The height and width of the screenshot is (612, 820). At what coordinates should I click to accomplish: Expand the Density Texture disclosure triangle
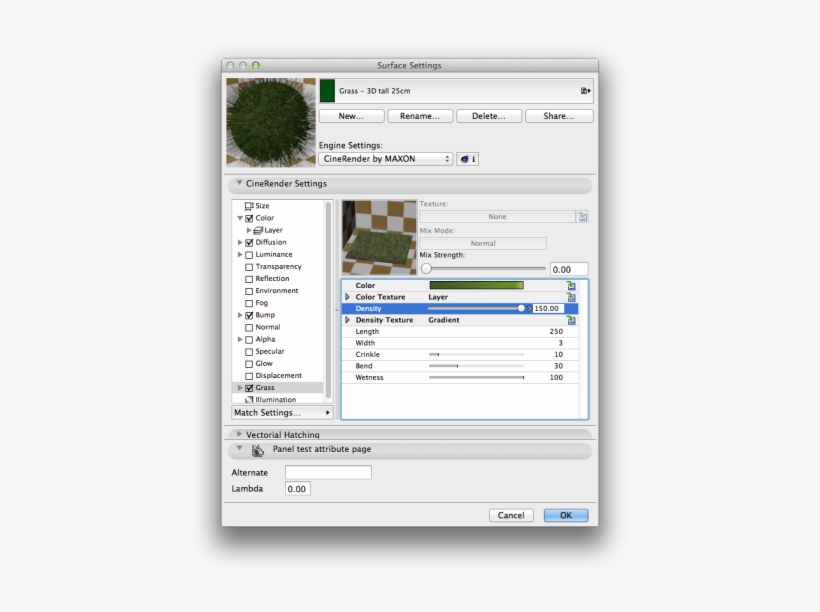348,320
